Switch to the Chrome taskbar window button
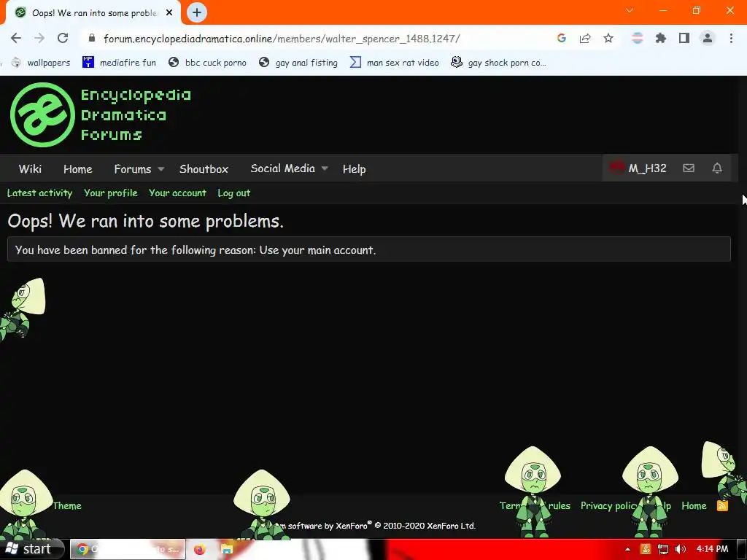This screenshot has width=747, height=560. pyautogui.click(x=128, y=549)
